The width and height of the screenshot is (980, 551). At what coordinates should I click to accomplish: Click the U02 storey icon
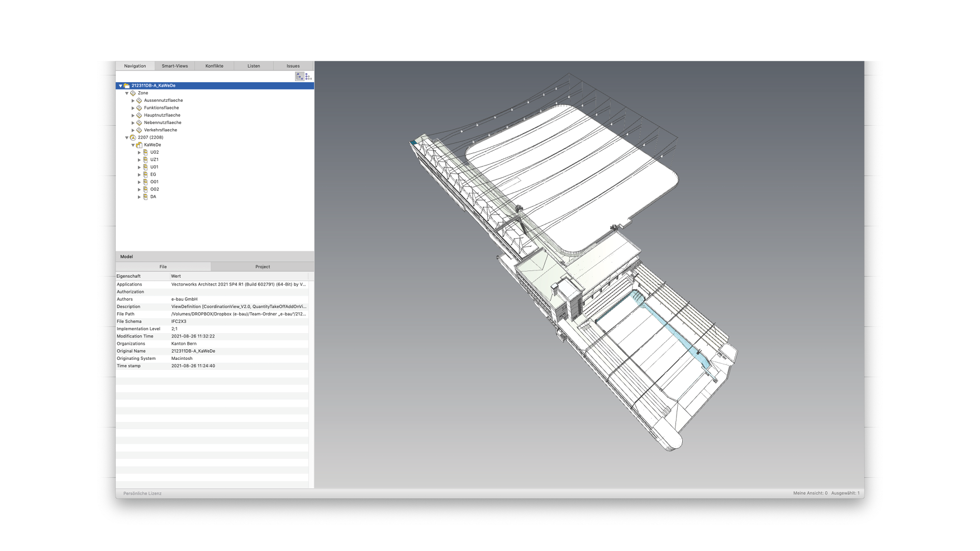click(x=145, y=152)
